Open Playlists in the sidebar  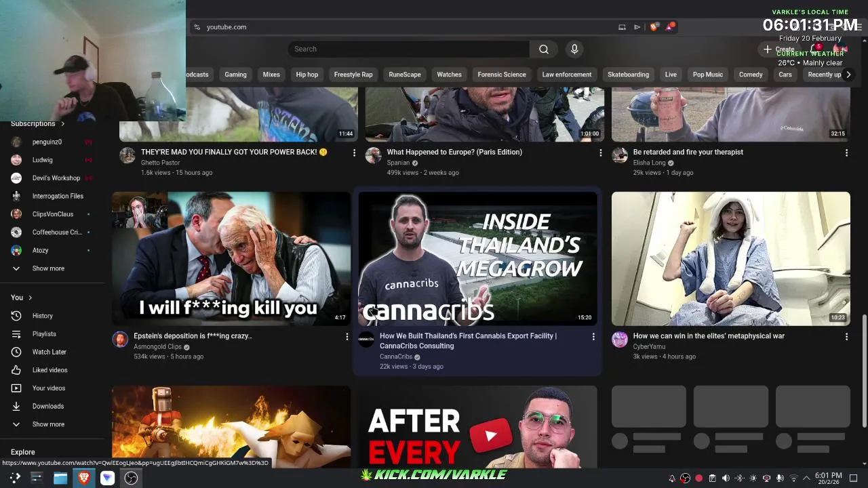click(x=51, y=334)
